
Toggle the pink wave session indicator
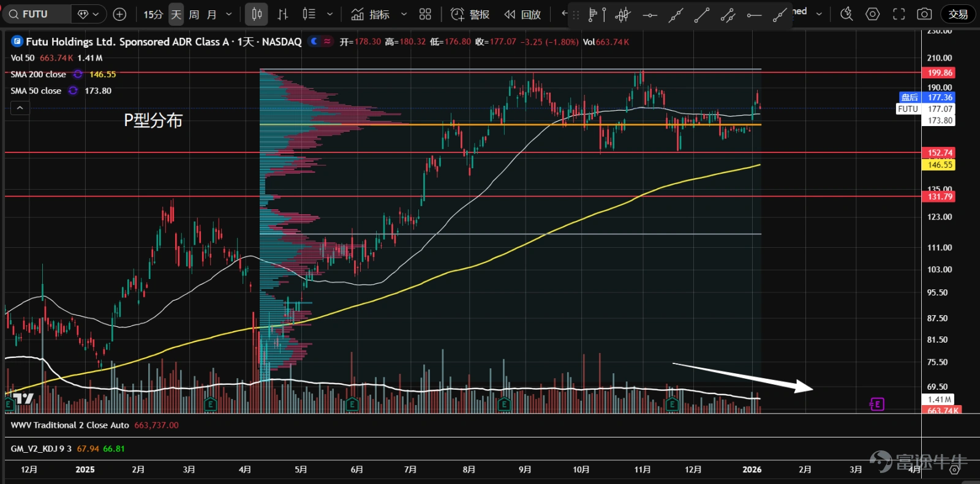tap(328, 42)
